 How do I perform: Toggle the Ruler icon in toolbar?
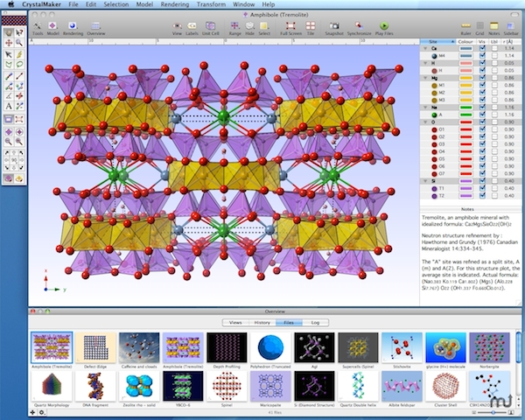465,26
